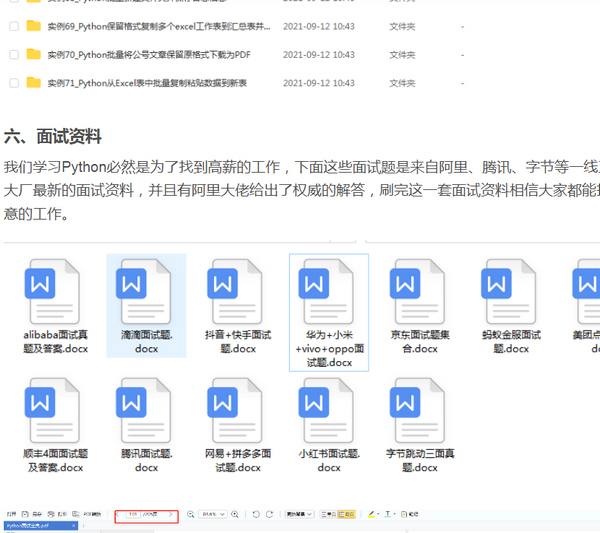The height and width of the screenshot is (533, 600).
Task: Open 顺丰4面面试题及答案.docx icon
Action: click(52, 410)
